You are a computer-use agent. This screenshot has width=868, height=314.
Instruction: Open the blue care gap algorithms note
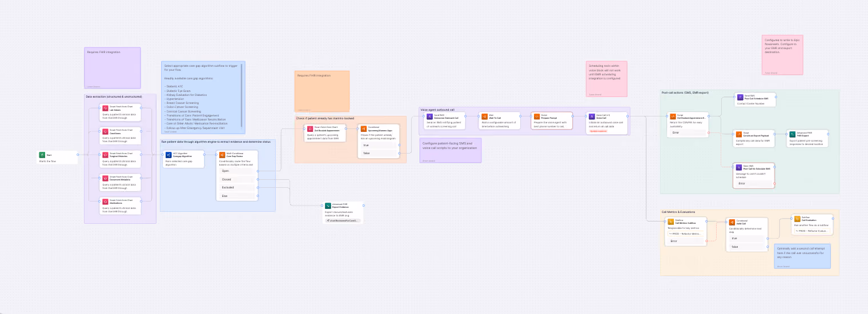point(203,98)
